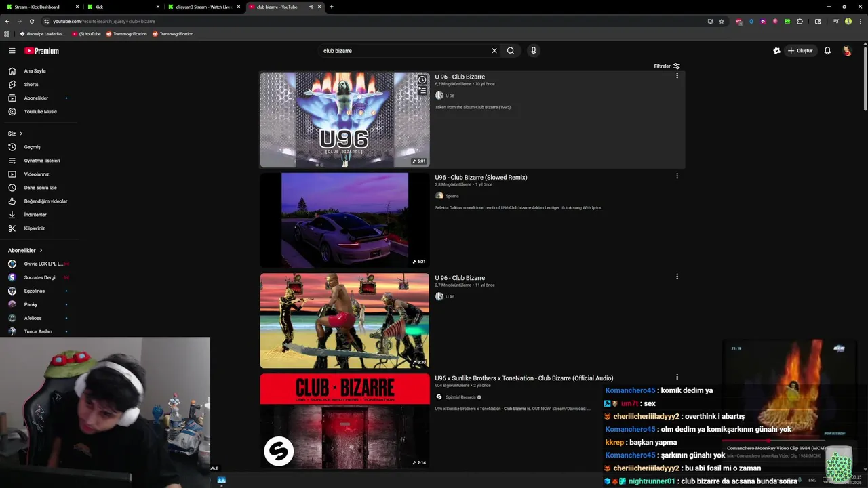Switch to Stream - Kick Dashboard tab
Image resolution: width=868 pixels, height=488 pixels.
[43, 7]
